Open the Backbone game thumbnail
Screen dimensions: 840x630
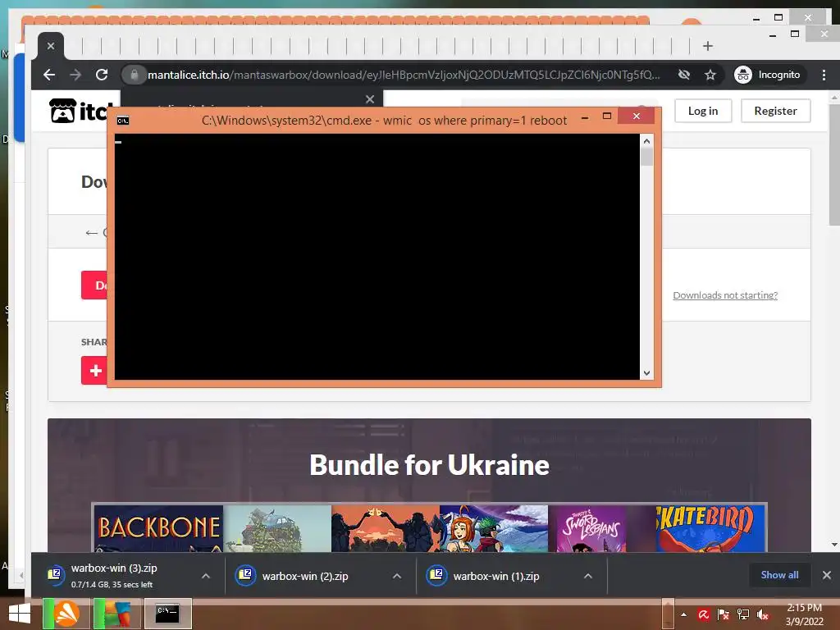point(158,529)
